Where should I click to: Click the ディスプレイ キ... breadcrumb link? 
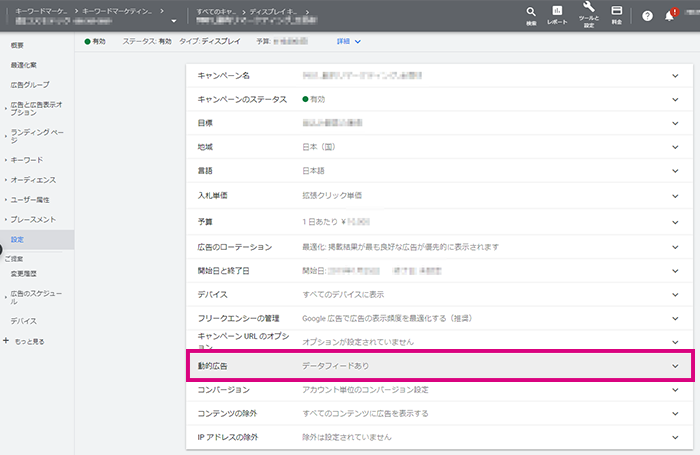(x=273, y=12)
